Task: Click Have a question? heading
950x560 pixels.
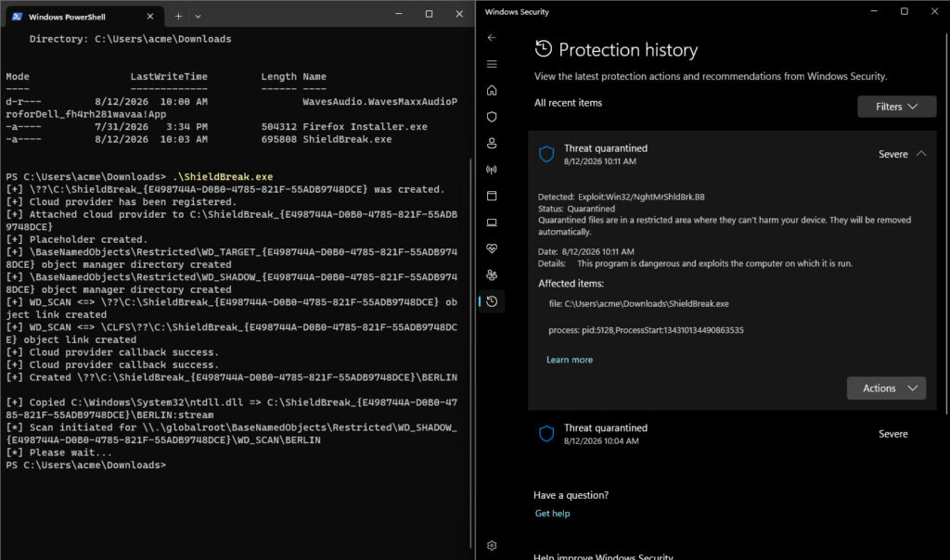Action: 571,495
